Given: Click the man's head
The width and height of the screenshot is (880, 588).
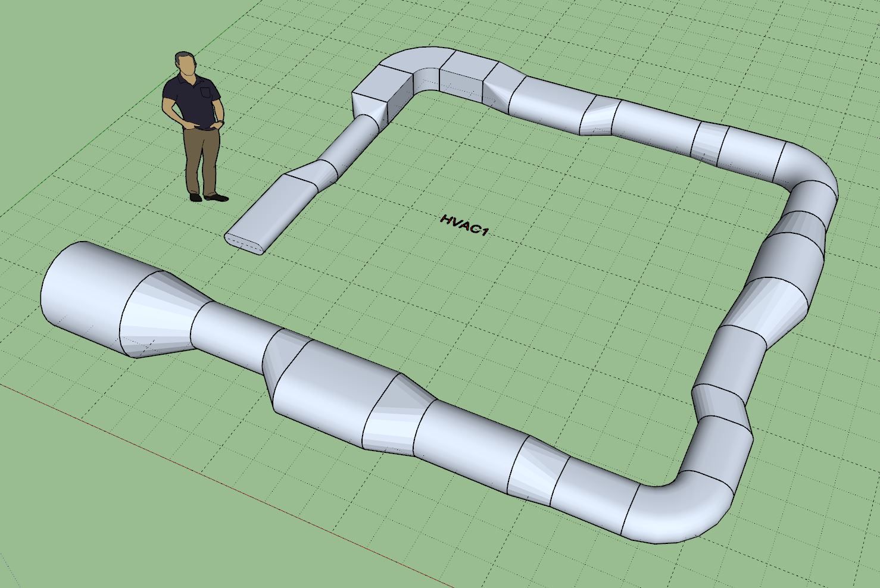Looking at the screenshot, I should pyautogui.click(x=186, y=63).
